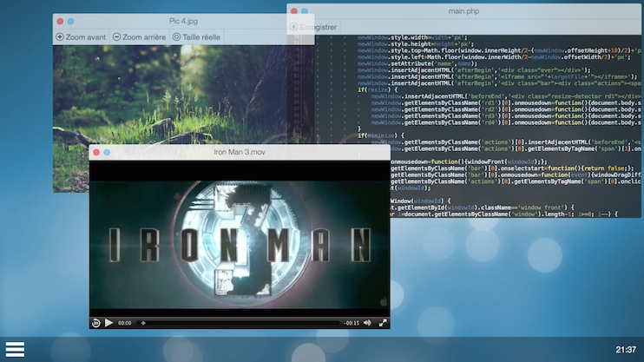Click the 'if(minimize) {' code line
Image resolution: width=644 pixels, height=362 pixels.
tap(381, 135)
